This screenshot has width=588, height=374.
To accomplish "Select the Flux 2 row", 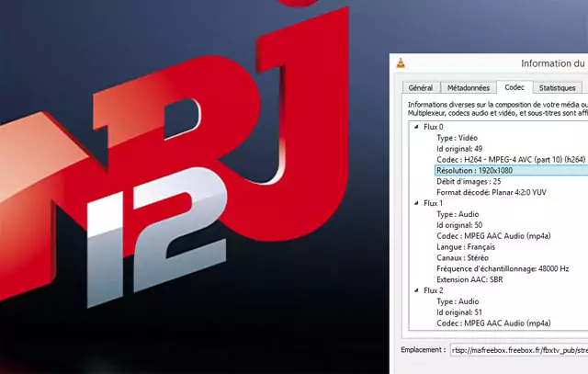I will coord(433,290).
